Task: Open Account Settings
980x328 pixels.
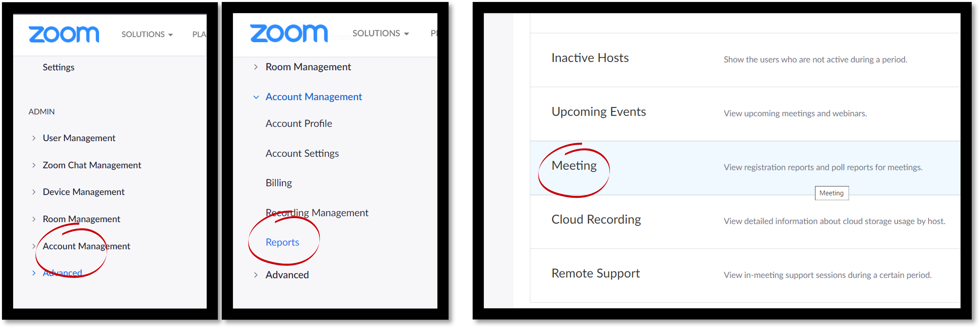Action: click(x=302, y=153)
